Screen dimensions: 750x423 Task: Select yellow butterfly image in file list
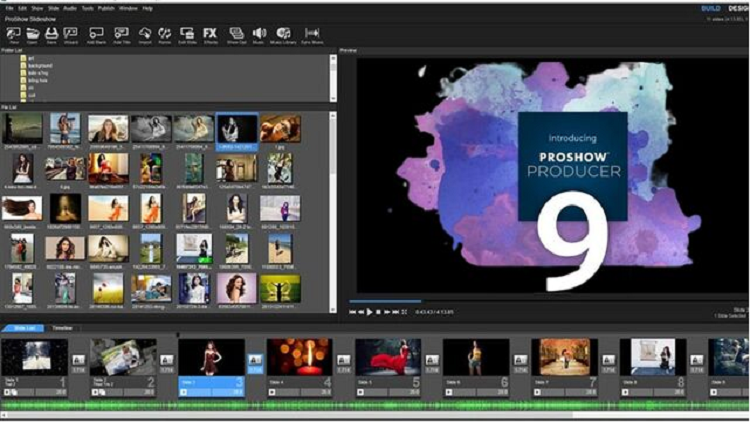pos(280,289)
